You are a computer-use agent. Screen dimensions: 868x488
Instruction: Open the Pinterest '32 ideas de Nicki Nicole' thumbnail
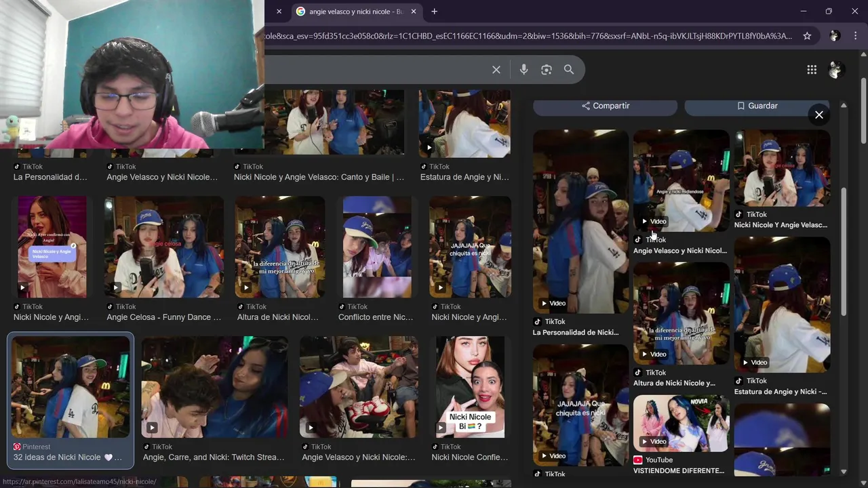tap(71, 387)
